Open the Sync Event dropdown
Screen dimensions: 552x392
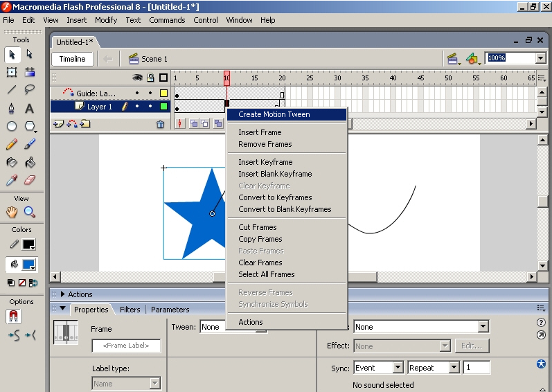point(398,368)
